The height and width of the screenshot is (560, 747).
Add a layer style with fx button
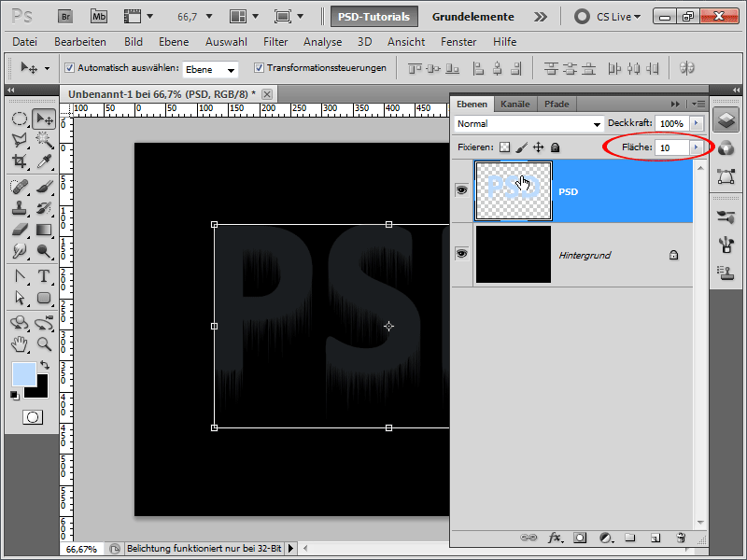point(555,538)
